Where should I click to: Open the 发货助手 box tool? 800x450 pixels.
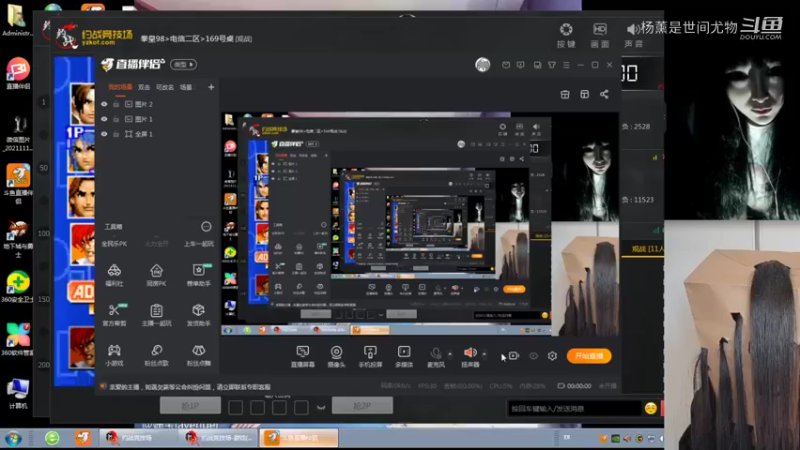pos(198,315)
